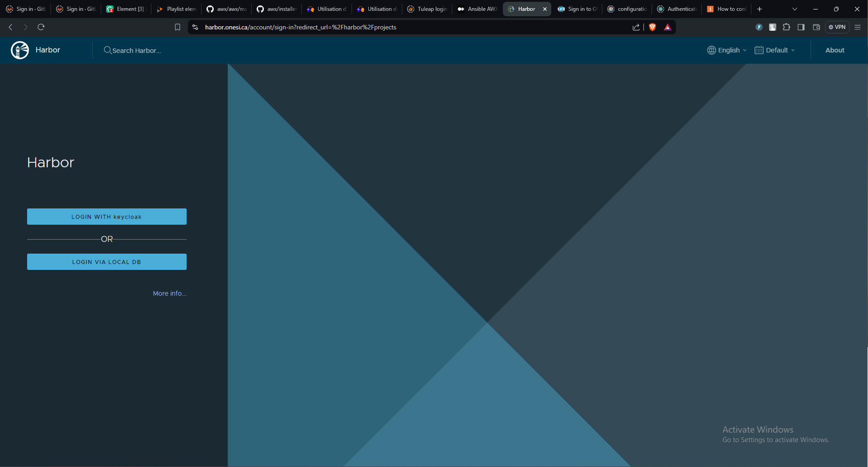Switch to the Element [3] tab
This screenshot has width=868, height=467.
(x=126, y=9)
